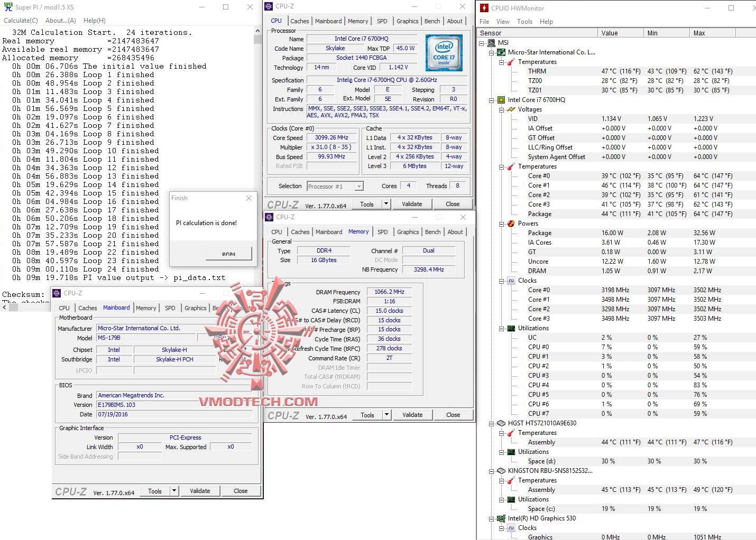Click Tools button in CPU-Z Mainboard window

coord(155,491)
